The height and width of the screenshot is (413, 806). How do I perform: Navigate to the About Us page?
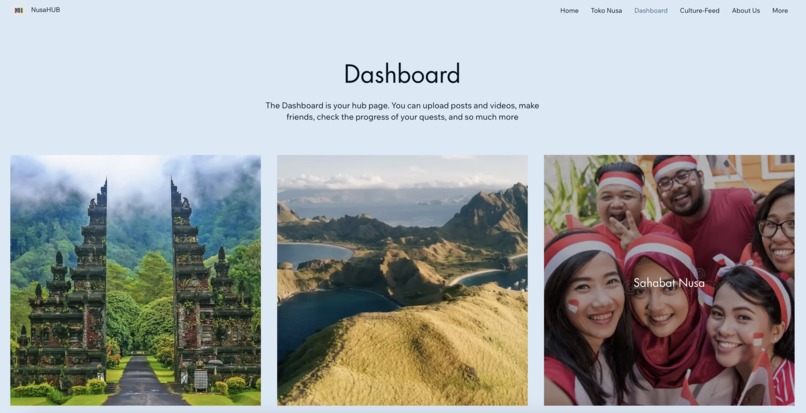point(745,10)
